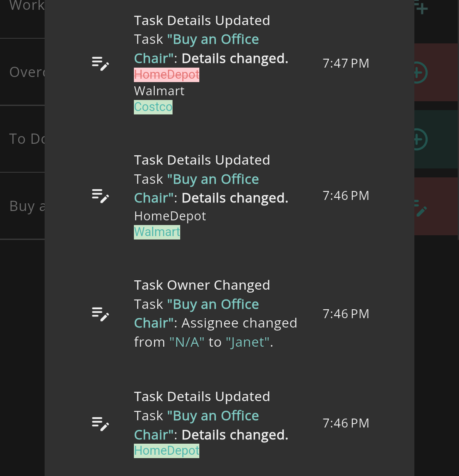Click plain Walmart text under struck HomeDepot
The width and height of the screenshot is (459, 476).
(159, 91)
